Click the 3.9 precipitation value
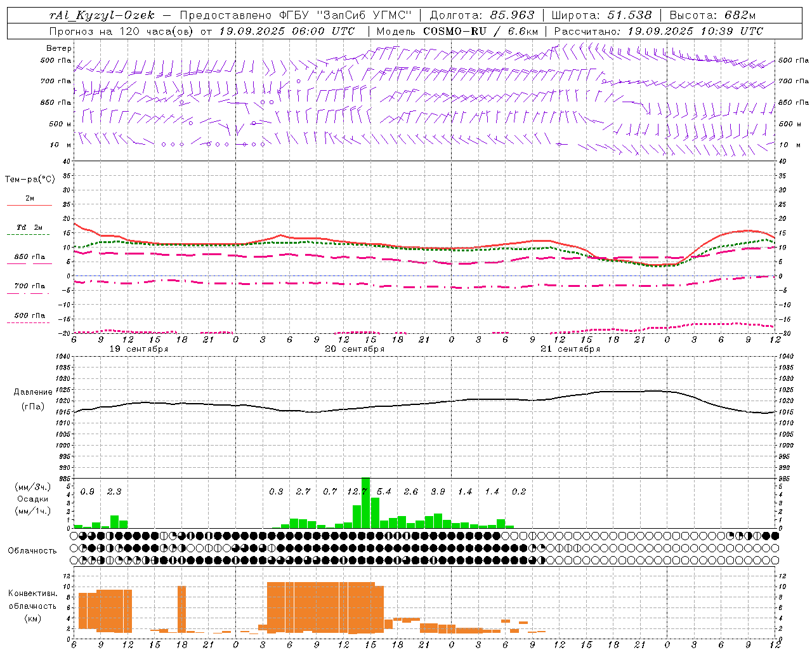Image resolution: width=812 pixels, height=650 pixels. pyautogui.click(x=438, y=492)
